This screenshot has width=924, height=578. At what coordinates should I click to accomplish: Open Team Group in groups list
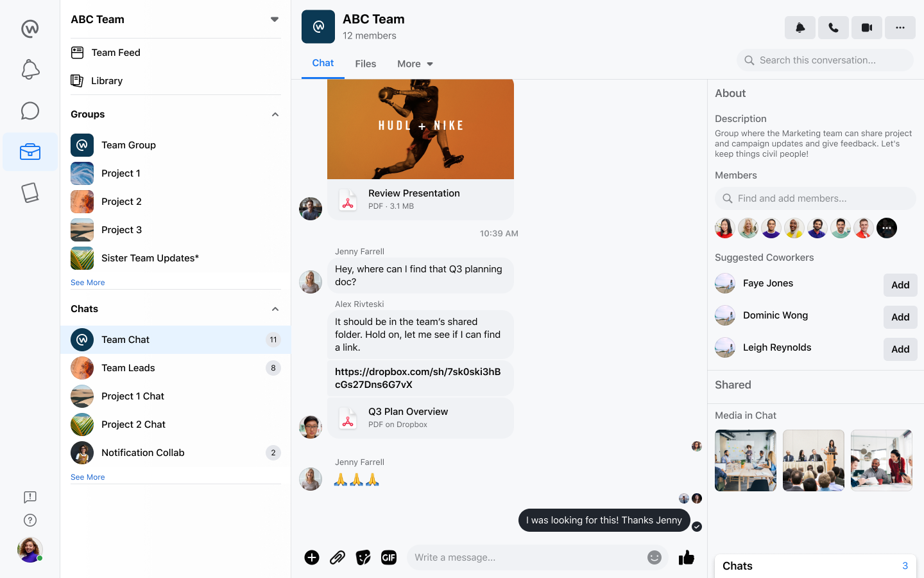tap(175, 145)
